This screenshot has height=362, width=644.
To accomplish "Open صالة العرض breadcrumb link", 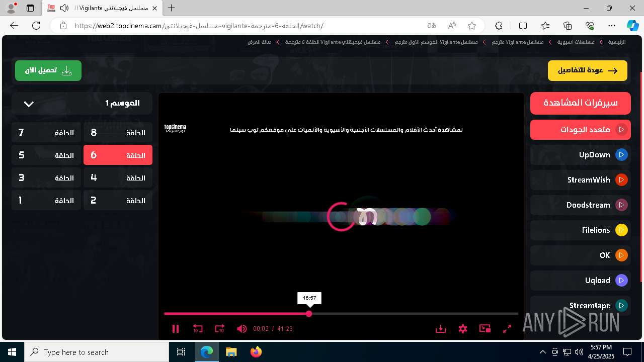I will pos(259,42).
